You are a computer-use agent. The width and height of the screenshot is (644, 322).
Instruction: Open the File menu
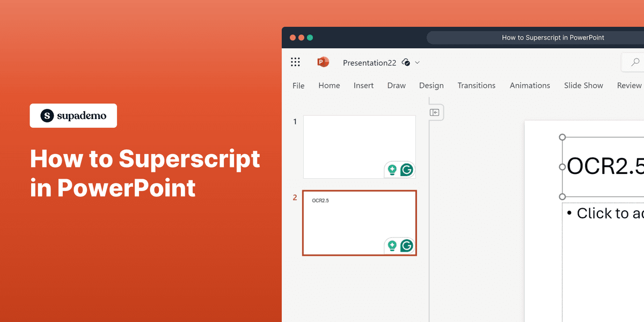point(298,85)
